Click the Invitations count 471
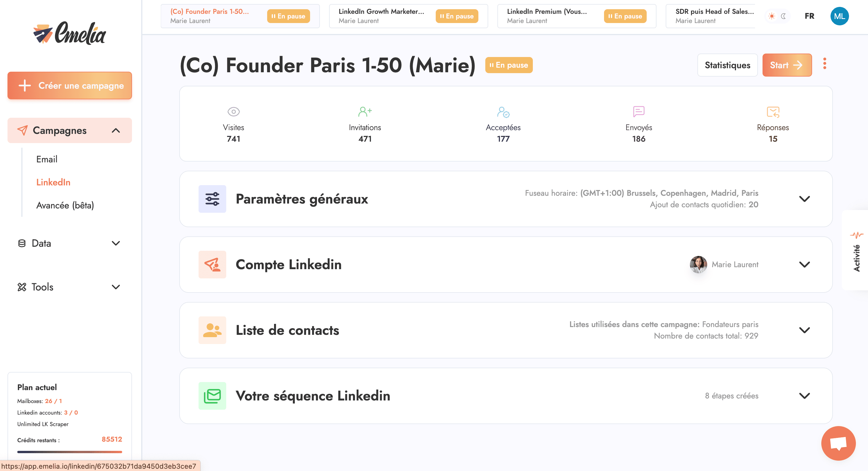Screen dimensions: 868x471 (x=365, y=139)
